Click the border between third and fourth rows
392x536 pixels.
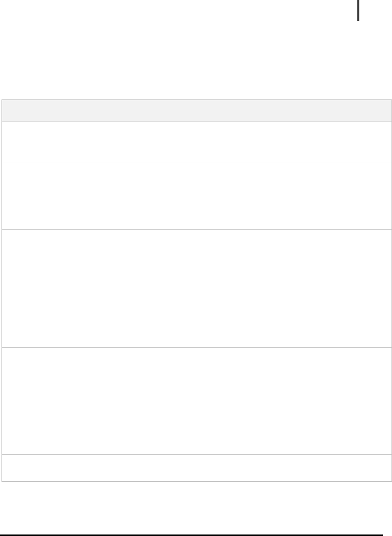(196, 347)
